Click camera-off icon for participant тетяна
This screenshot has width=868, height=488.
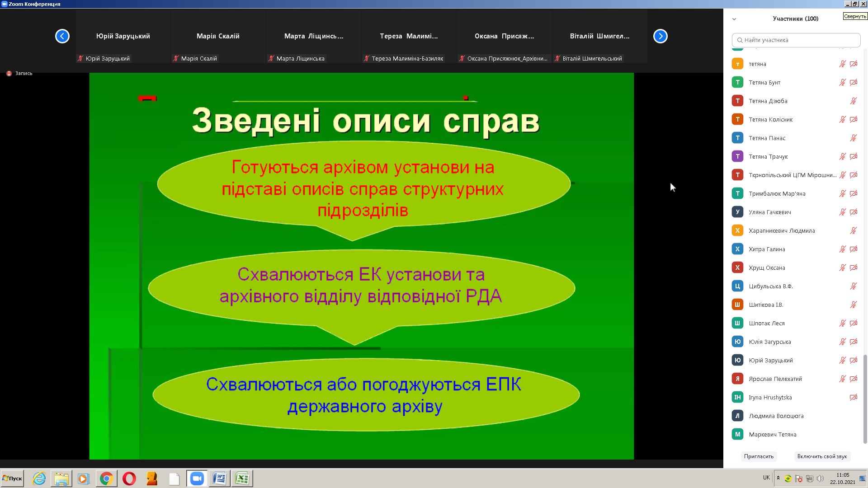[854, 64]
